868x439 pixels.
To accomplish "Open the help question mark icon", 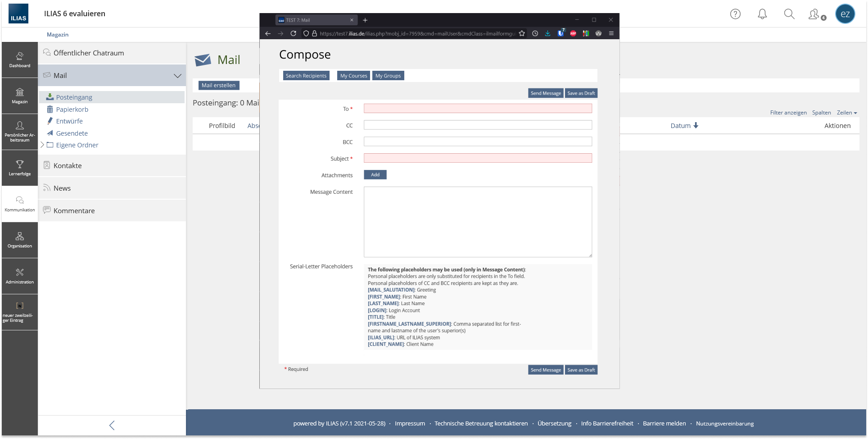I will click(735, 14).
